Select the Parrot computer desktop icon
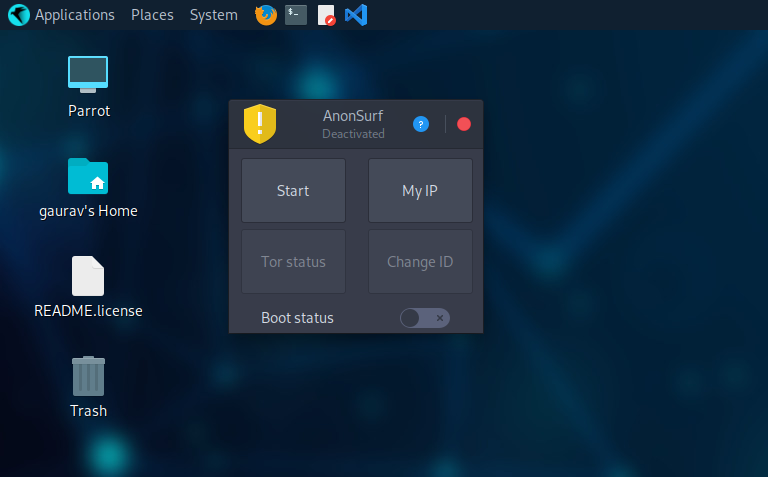The height and width of the screenshot is (477, 768). pos(88,74)
